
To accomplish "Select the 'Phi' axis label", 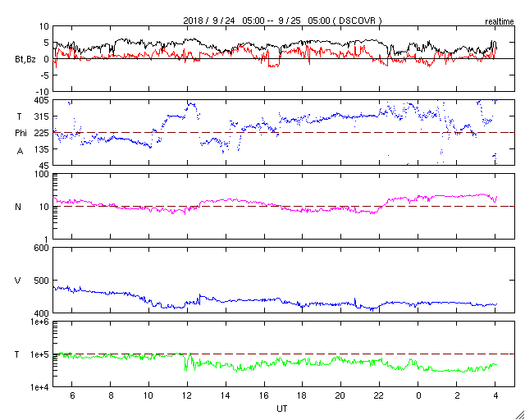I will (21, 134).
